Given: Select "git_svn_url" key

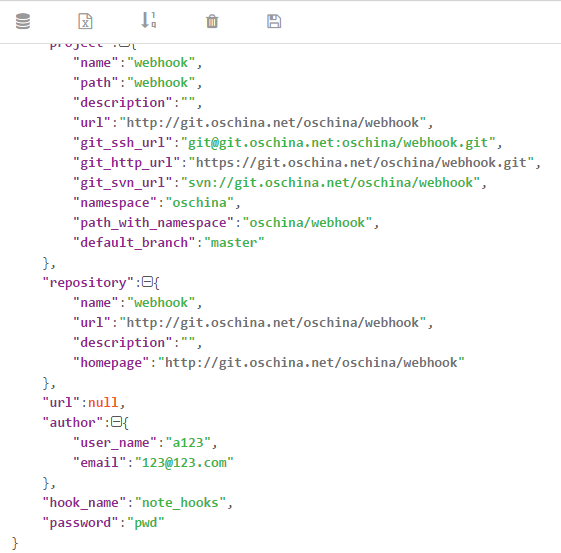Looking at the screenshot, I should 122,183.
